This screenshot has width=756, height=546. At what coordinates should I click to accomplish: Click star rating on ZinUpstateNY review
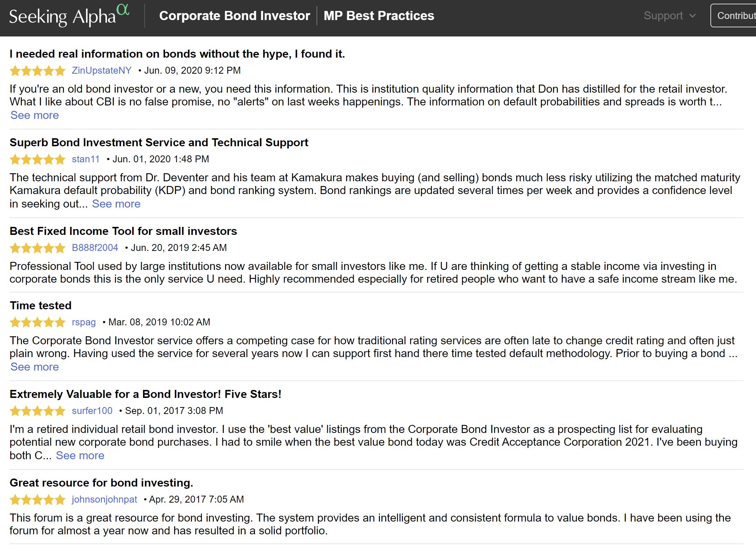pos(38,71)
